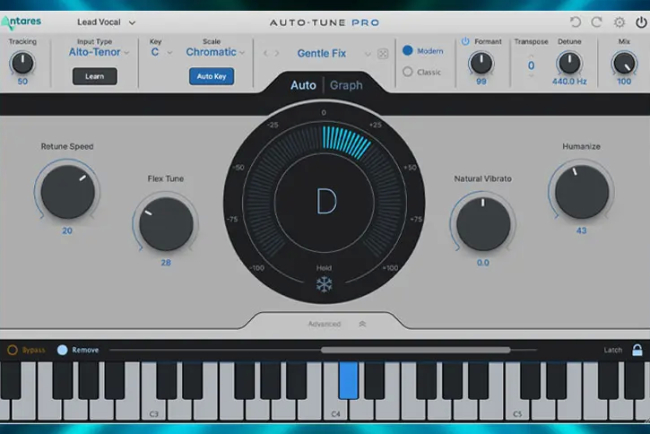Click the preset dice icon next to Gentle Fix
Screen dimensions: 650x434
(383, 54)
